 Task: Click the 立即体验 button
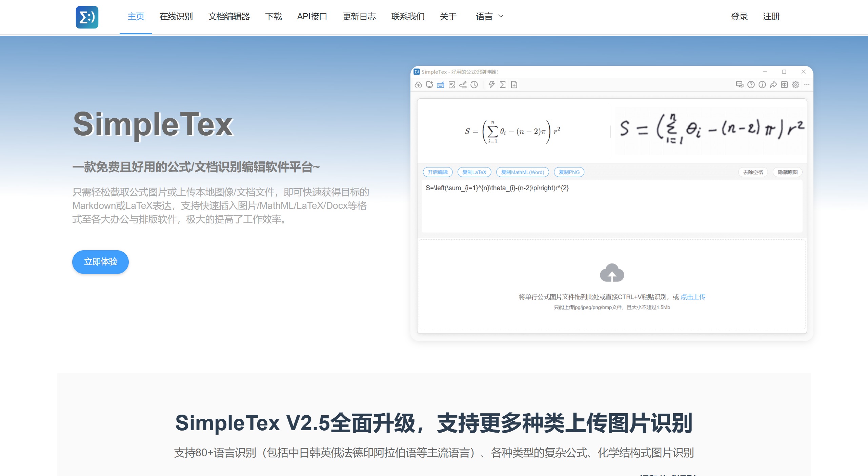tap(100, 262)
